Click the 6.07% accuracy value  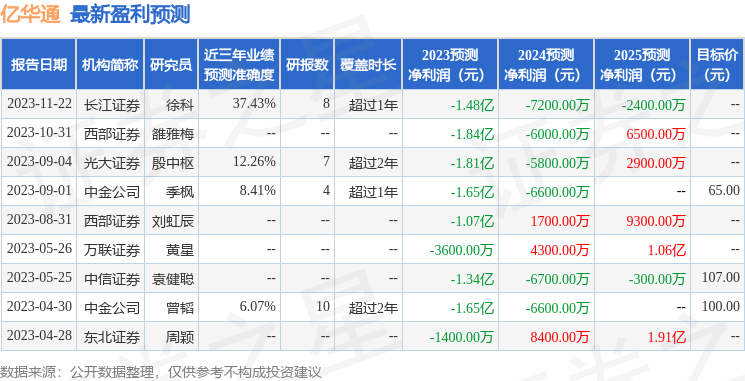click(x=258, y=306)
